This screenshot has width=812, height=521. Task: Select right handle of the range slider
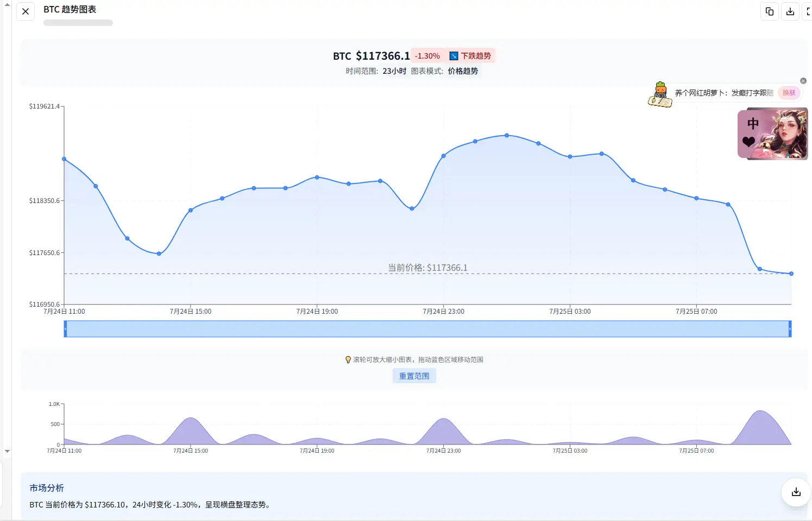click(790, 329)
